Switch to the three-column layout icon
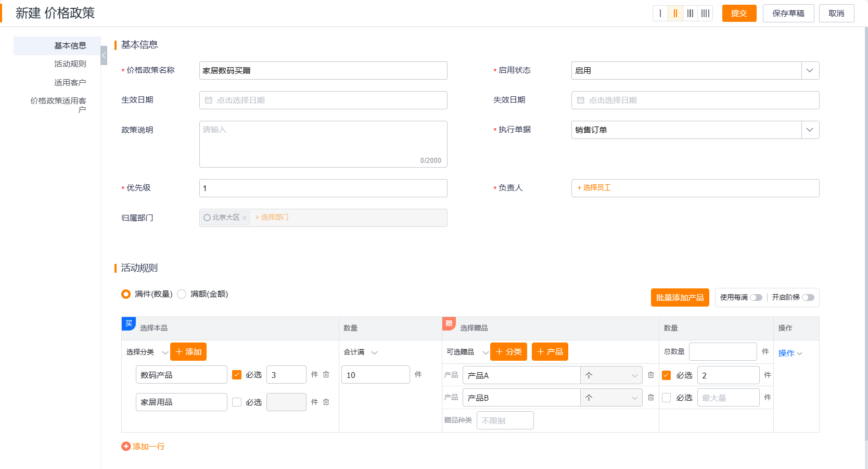Screen dimensions: 868x469 (x=690, y=13)
